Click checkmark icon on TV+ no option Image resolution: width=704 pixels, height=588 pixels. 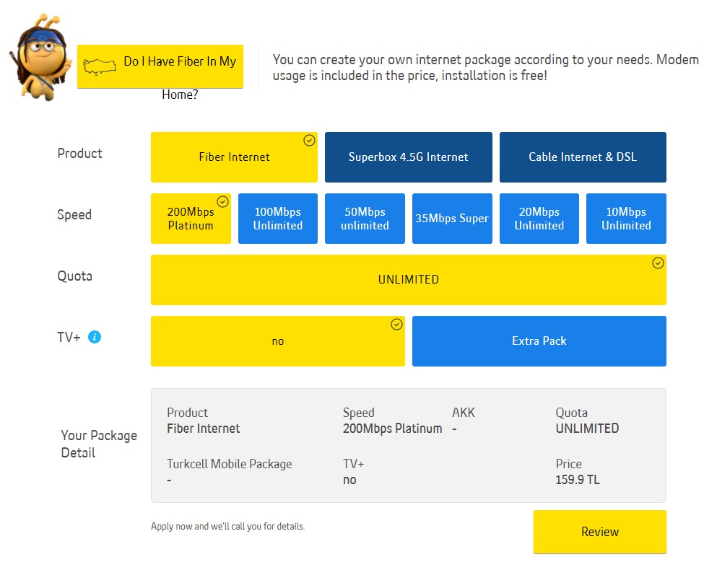(396, 325)
